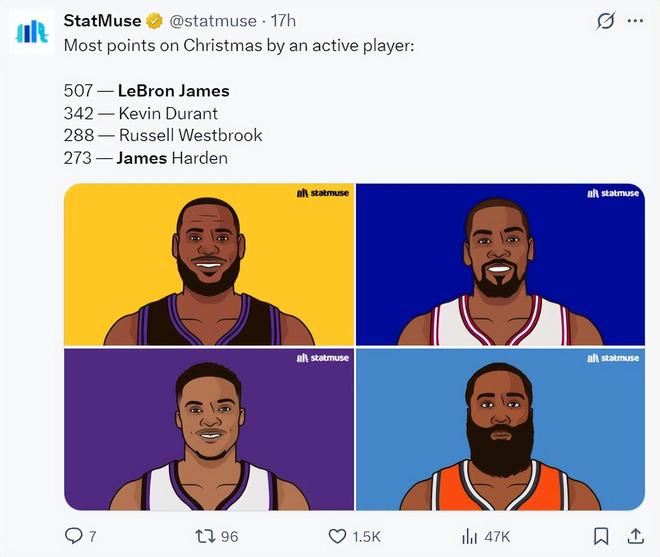This screenshot has height=557, width=660.
Task: Click the 17h post timestamp
Action: (x=284, y=21)
